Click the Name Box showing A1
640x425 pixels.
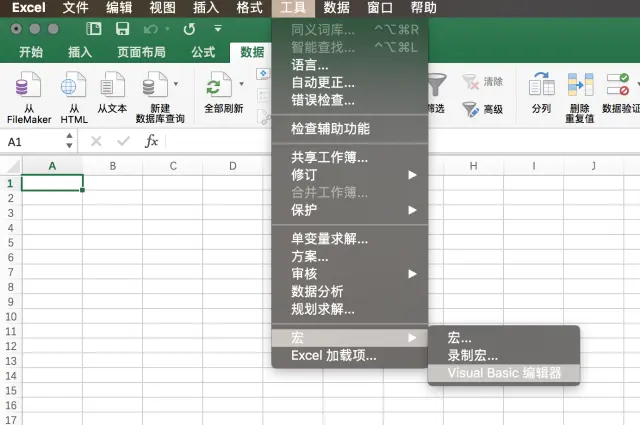tap(33, 141)
